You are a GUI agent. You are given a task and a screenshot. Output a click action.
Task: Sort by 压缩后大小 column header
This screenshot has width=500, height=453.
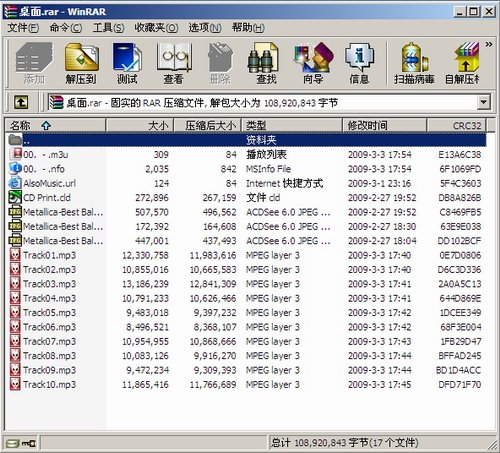(208, 126)
